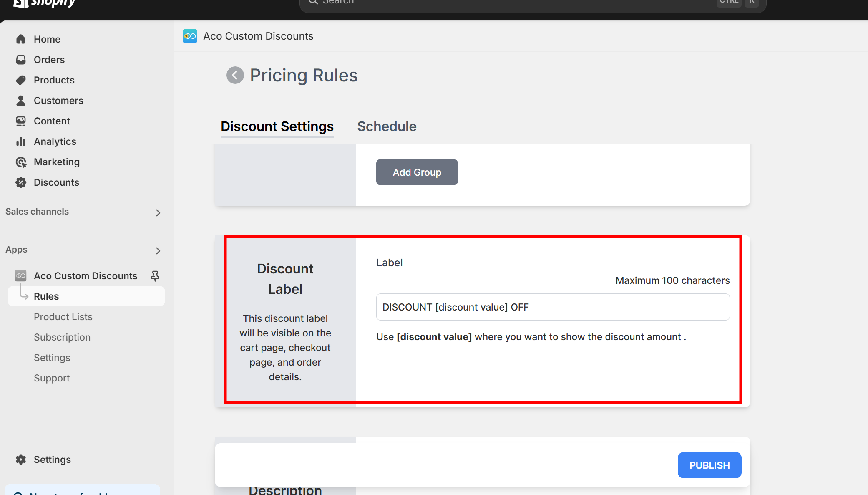Expand Sales channels section
The image size is (868, 495).
158,213
